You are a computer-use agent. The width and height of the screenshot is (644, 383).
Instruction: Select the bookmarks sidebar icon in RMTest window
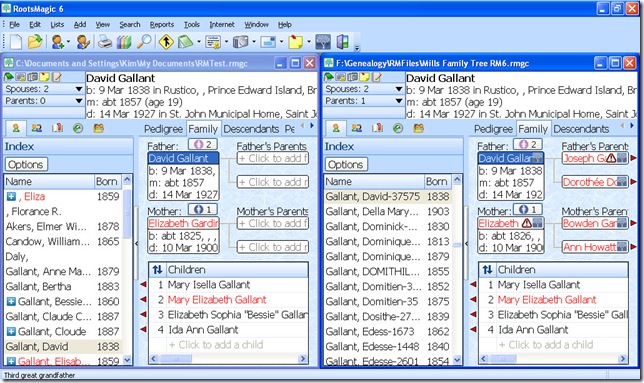click(x=57, y=128)
